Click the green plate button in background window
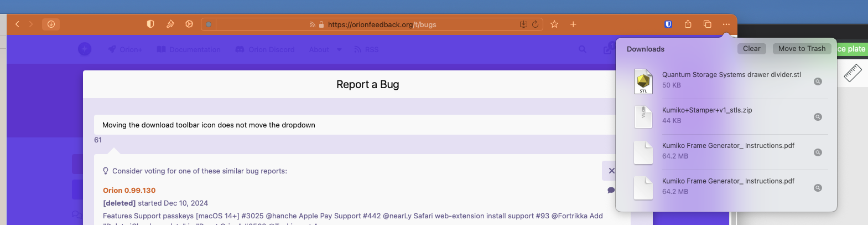This screenshot has width=868, height=225. 853,49
